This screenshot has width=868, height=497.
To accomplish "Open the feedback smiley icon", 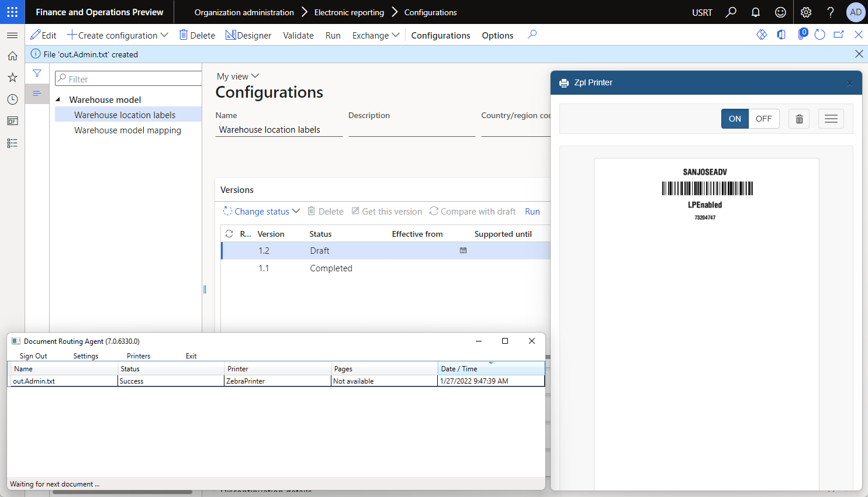I will click(780, 12).
